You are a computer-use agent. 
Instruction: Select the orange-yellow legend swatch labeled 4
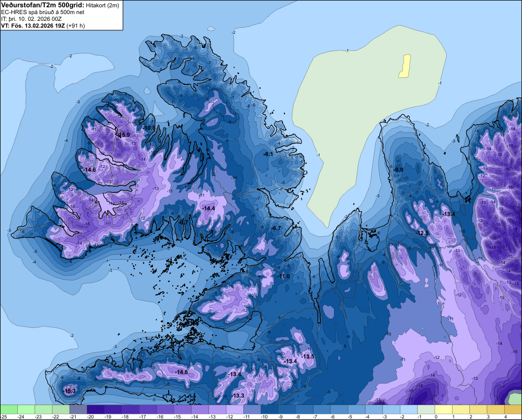coord(513,409)
